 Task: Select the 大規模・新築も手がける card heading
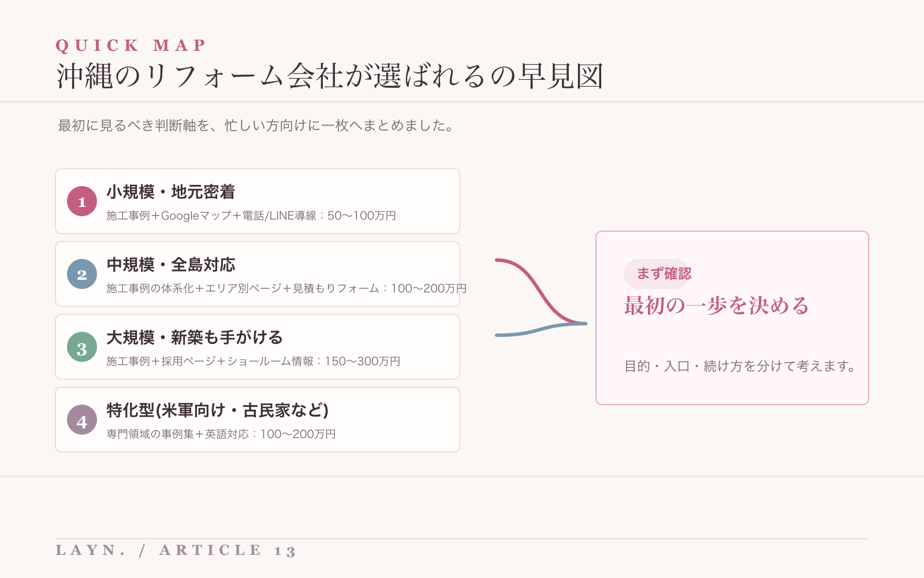point(195,338)
